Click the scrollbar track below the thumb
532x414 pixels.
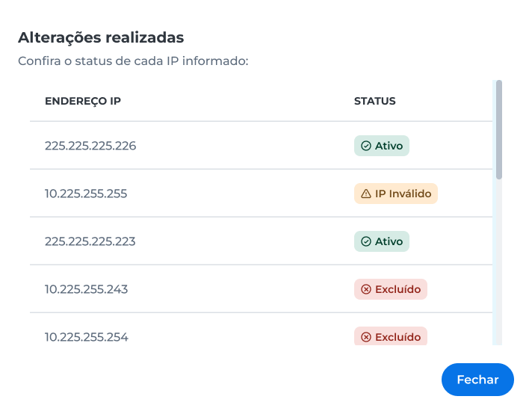coord(499,262)
